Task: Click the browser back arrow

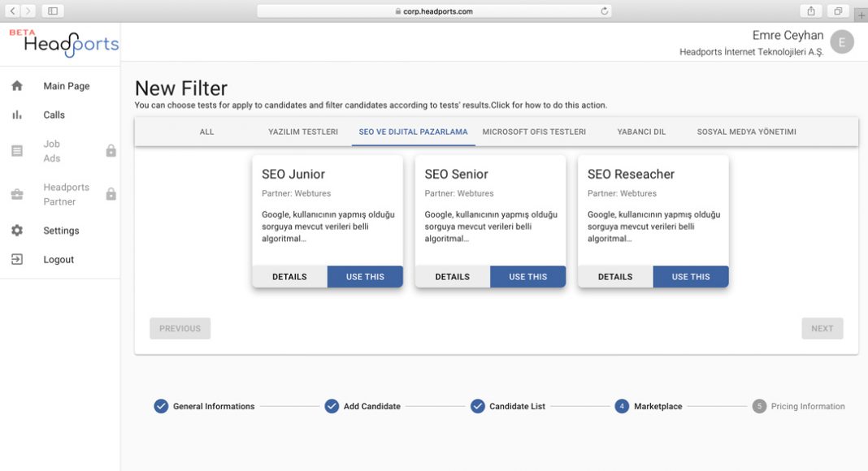Action: point(13,11)
